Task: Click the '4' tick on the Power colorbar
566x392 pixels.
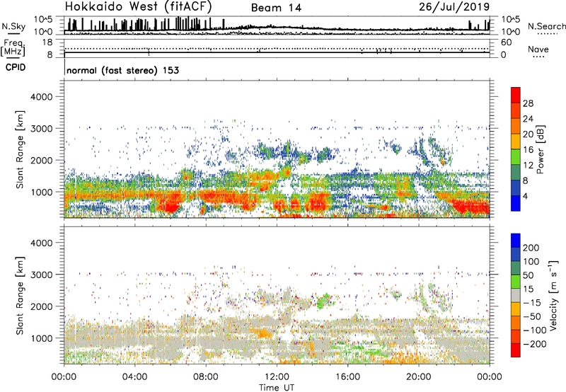Action: (x=525, y=197)
